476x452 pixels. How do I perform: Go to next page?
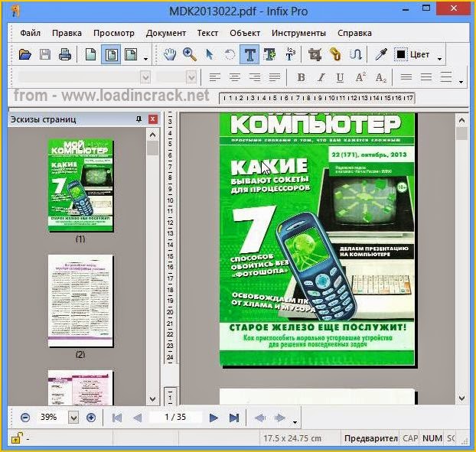214,418
